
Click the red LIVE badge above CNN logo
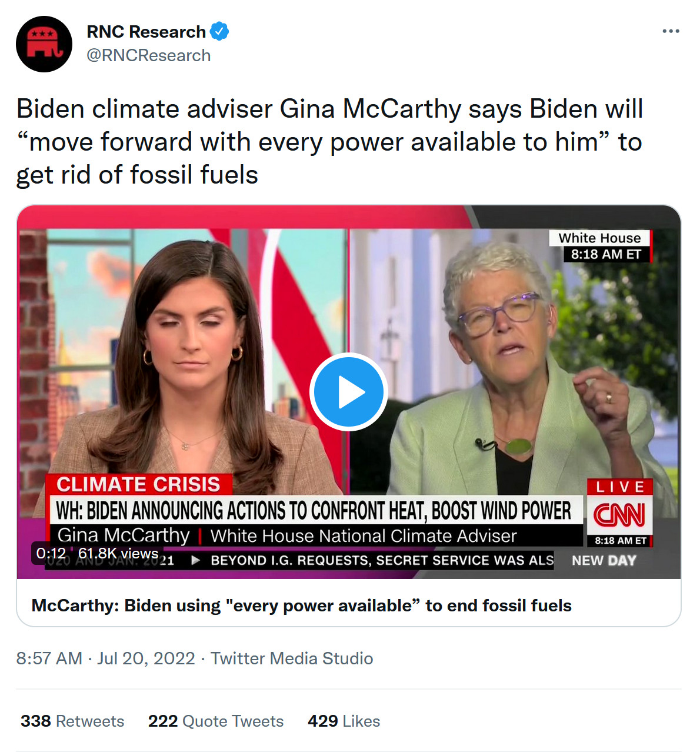tap(620, 487)
